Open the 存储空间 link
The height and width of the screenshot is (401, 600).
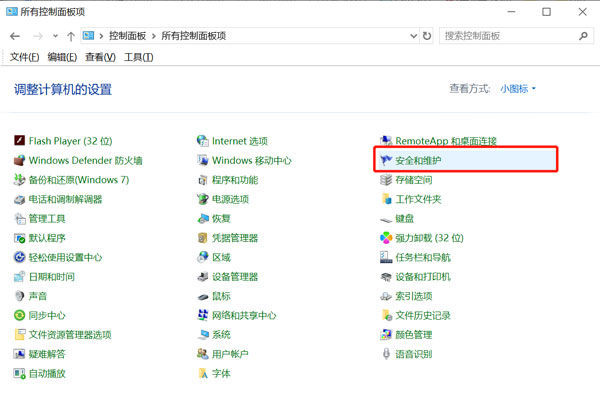(x=414, y=180)
